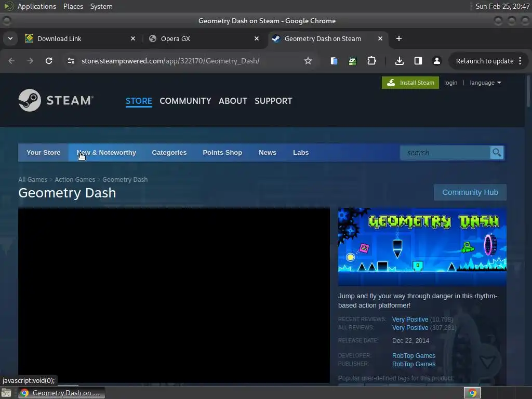This screenshot has height=399, width=532.
Task: Open the COMMUNITY navigation item
Action: 185,101
